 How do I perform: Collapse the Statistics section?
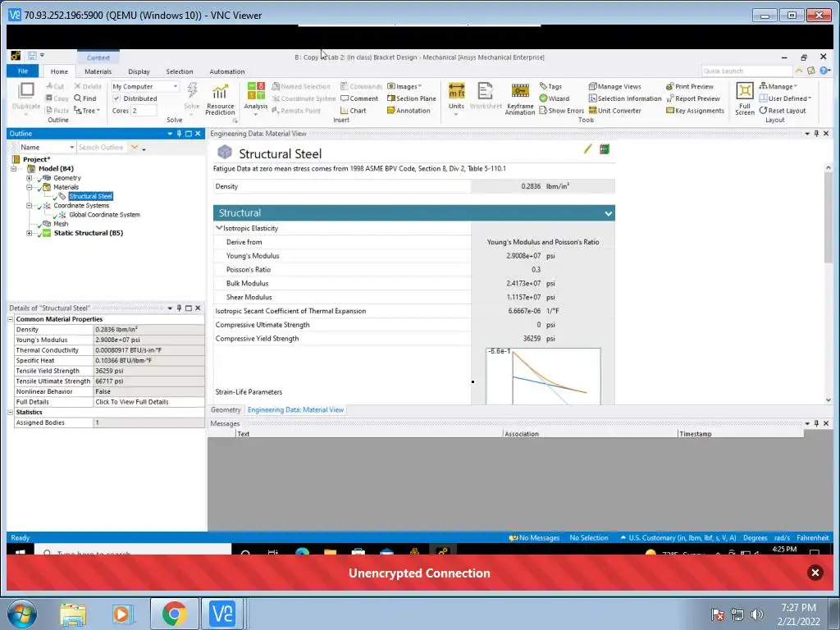point(10,413)
